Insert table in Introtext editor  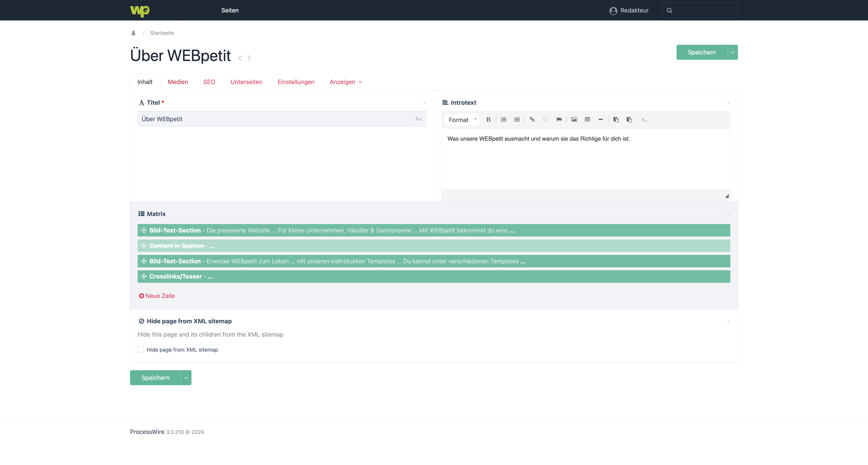[587, 120]
